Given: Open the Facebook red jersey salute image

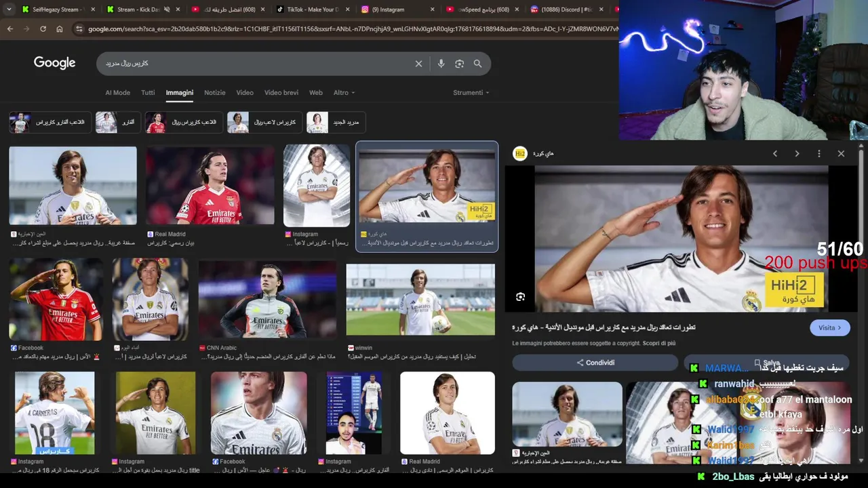Looking at the screenshot, I should pos(56,299).
